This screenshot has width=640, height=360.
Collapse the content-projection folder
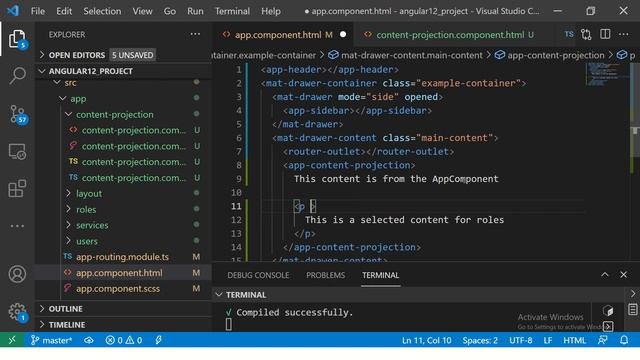pos(115,114)
